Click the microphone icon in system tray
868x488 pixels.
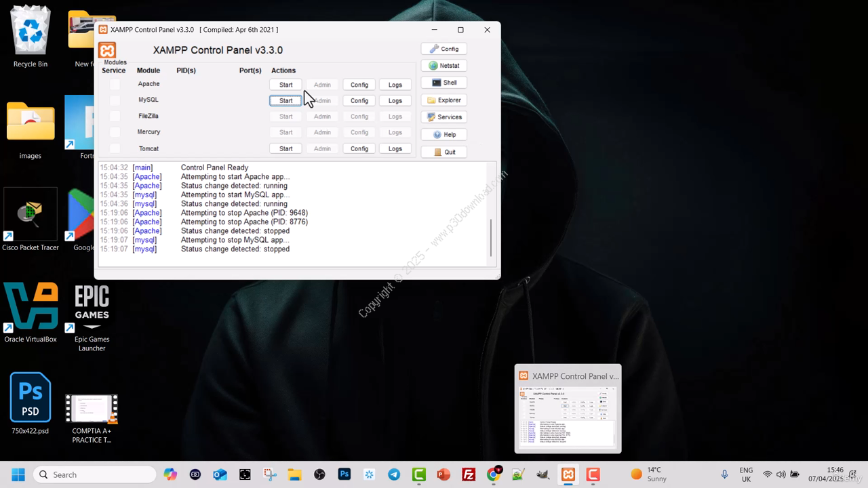point(725,474)
